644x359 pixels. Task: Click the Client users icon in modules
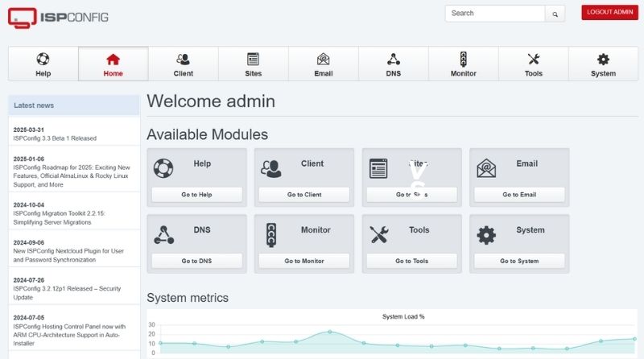pyautogui.click(x=271, y=168)
